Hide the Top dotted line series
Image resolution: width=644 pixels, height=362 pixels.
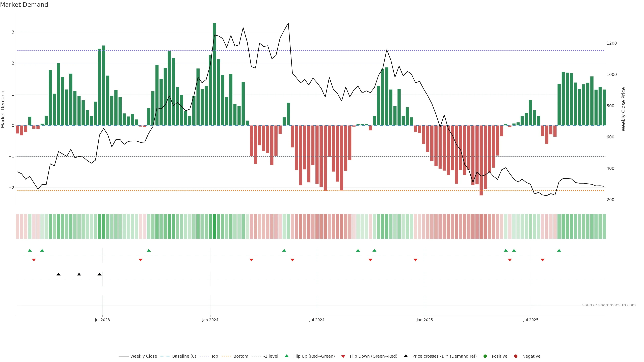tap(214, 356)
